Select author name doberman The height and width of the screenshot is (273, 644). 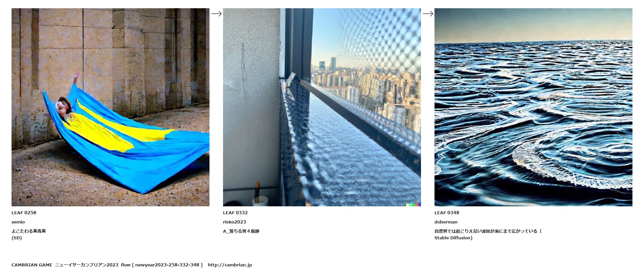(x=446, y=222)
